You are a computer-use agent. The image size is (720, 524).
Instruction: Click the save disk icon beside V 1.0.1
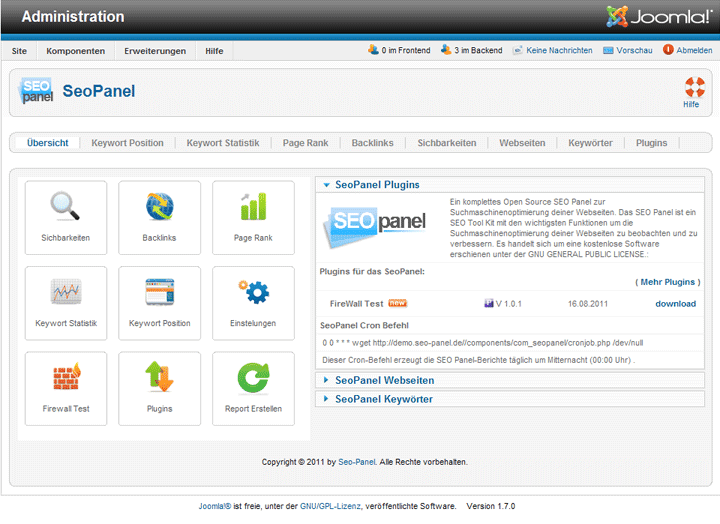pos(489,303)
